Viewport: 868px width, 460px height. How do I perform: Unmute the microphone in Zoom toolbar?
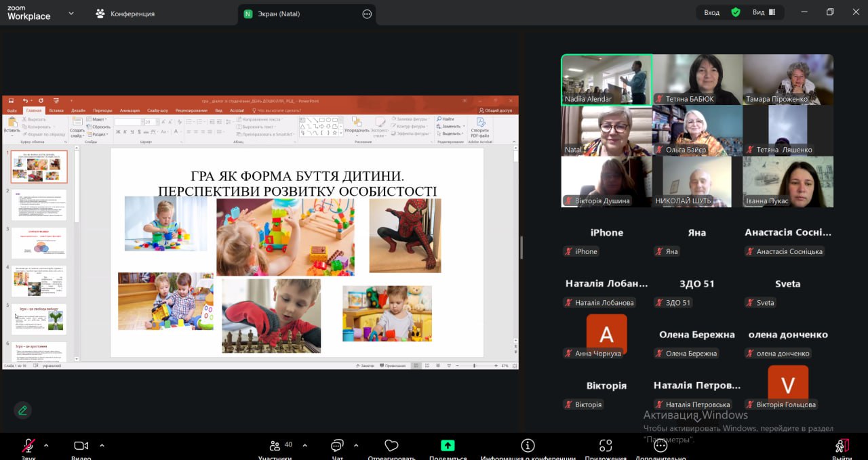28,446
